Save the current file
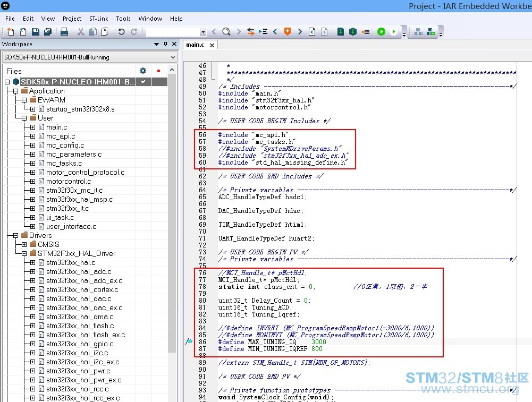 [35, 32]
